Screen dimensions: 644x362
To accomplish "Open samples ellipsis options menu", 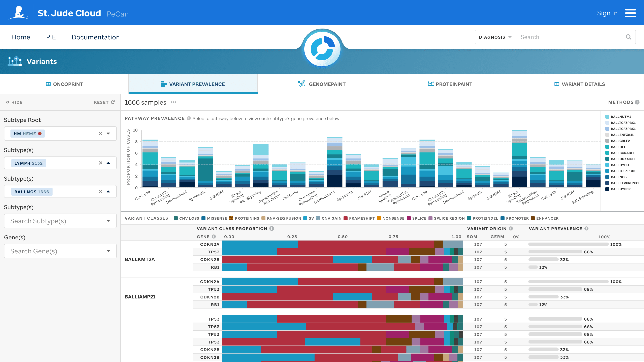I will pyautogui.click(x=173, y=102).
